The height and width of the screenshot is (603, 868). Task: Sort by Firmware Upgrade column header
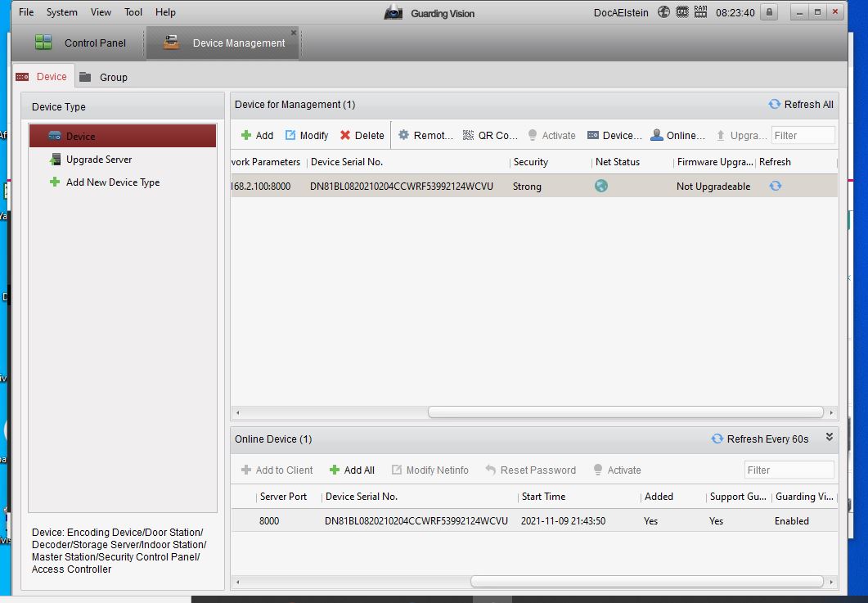point(715,162)
